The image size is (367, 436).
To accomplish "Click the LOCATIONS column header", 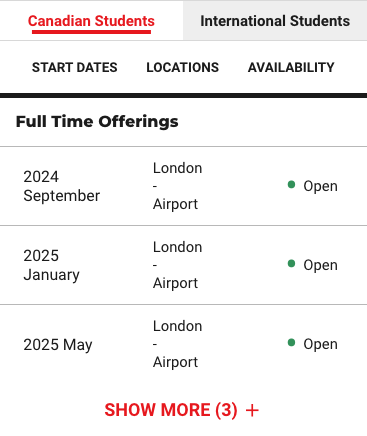I will [183, 67].
